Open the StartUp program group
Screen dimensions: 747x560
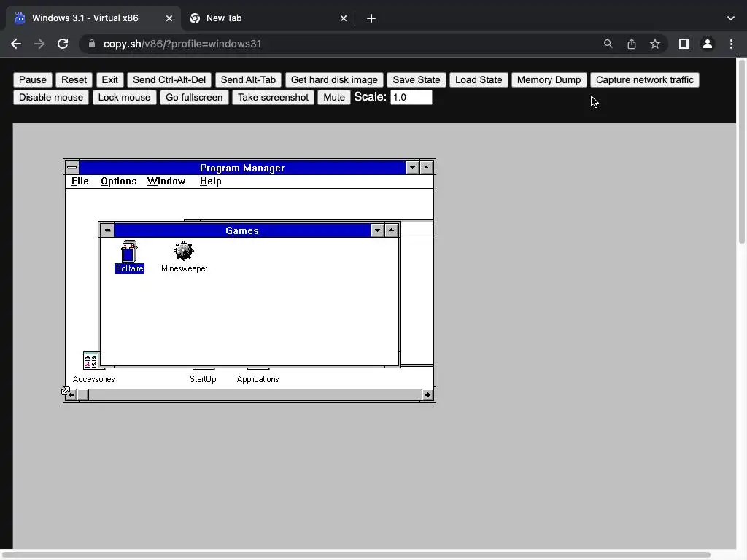coord(203,379)
